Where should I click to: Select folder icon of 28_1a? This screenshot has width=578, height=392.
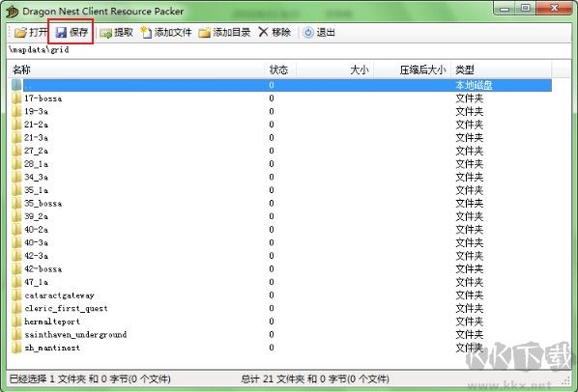point(16,164)
